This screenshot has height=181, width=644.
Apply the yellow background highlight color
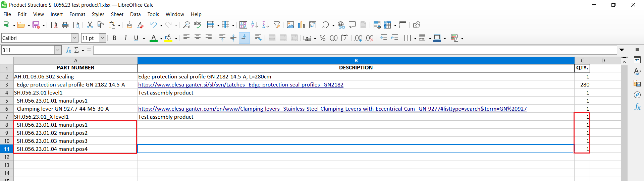point(168,38)
